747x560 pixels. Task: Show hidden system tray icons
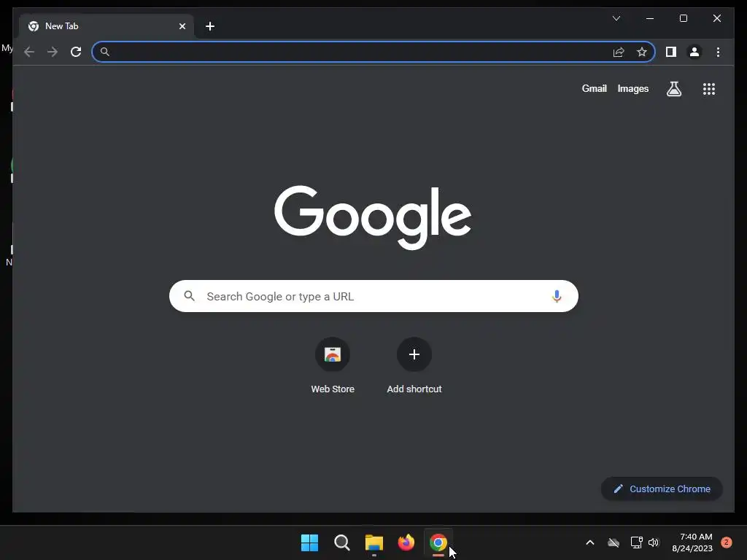589,542
